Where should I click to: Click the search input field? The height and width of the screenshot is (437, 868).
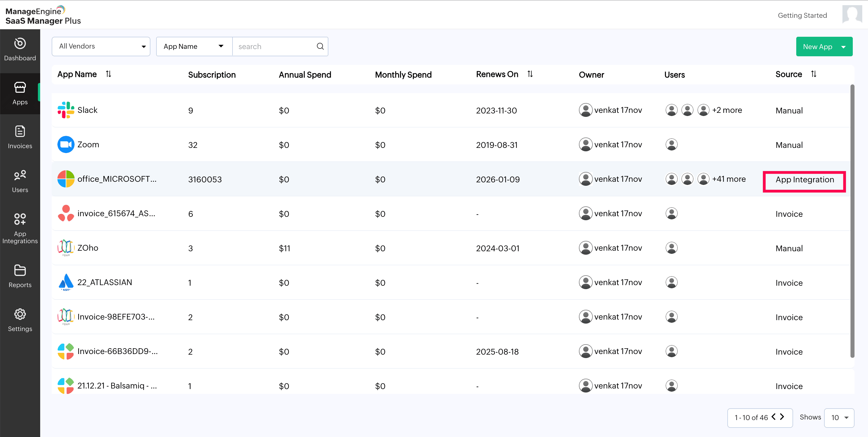point(275,47)
